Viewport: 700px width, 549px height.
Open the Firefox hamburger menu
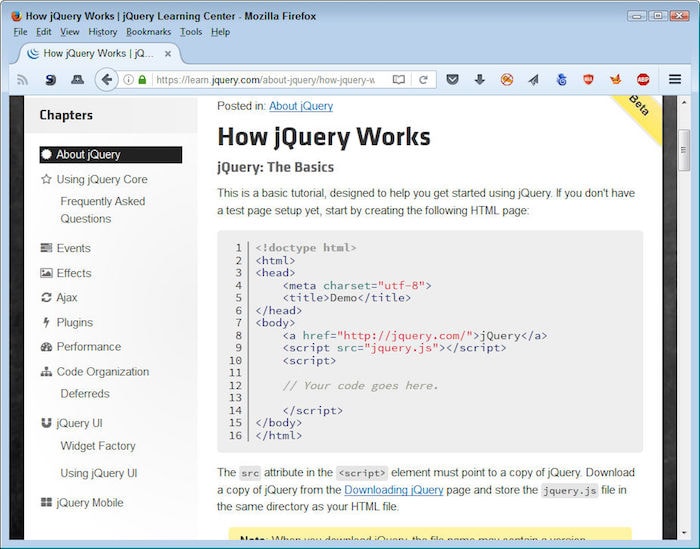tap(675, 79)
